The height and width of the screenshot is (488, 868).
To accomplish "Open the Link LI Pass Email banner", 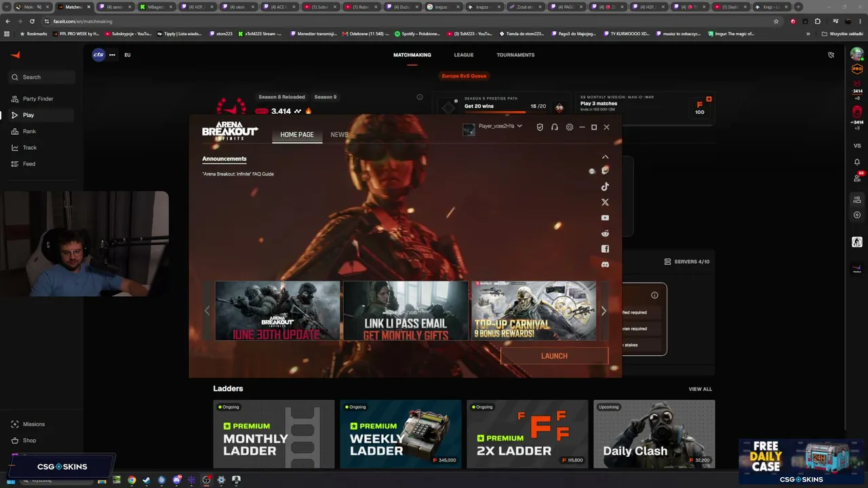I will coord(406,310).
